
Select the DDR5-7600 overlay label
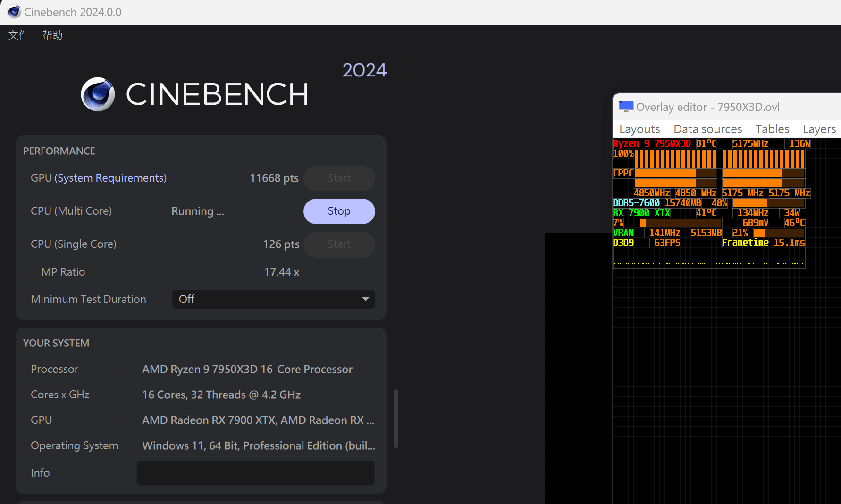click(x=636, y=203)
